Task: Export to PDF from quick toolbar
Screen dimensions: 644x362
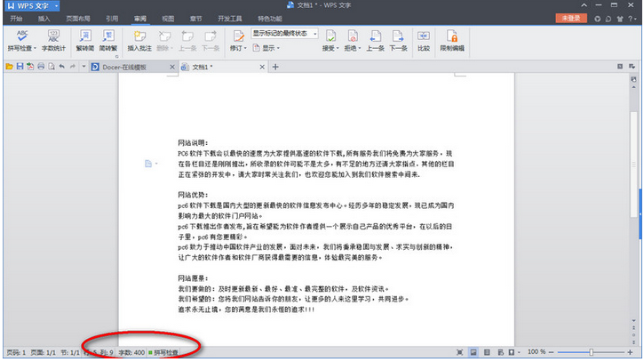Action: point(30,66)
